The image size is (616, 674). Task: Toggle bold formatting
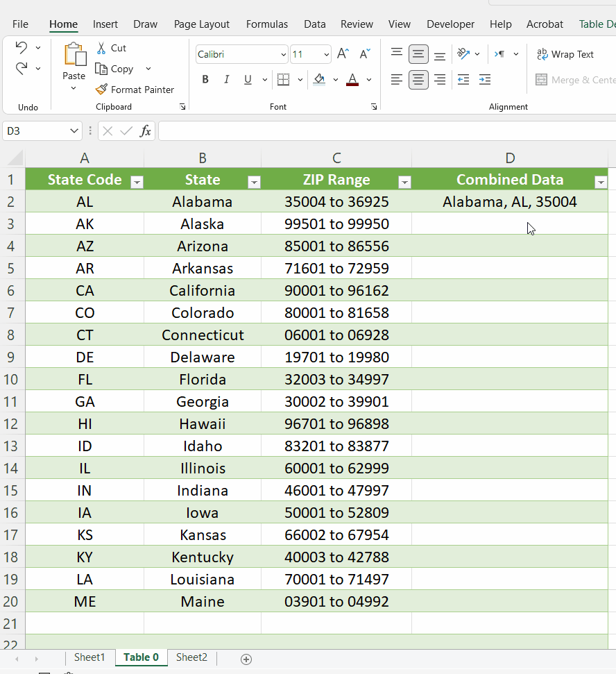pos(205,79)
